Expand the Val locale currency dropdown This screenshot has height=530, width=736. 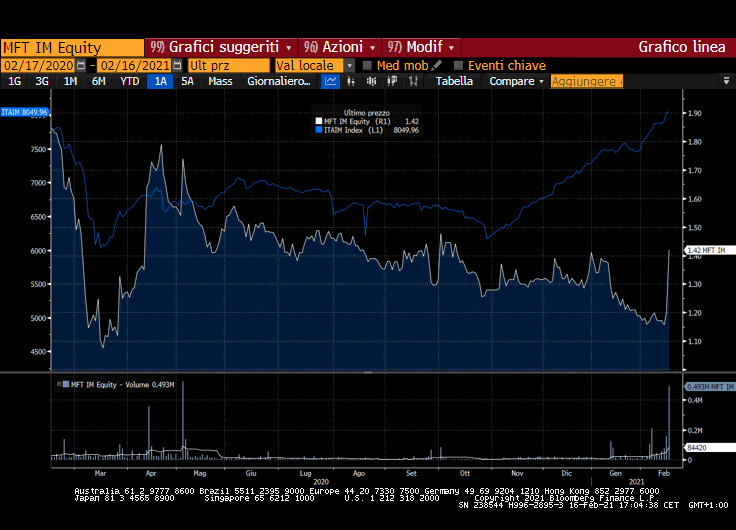point(350,65)
